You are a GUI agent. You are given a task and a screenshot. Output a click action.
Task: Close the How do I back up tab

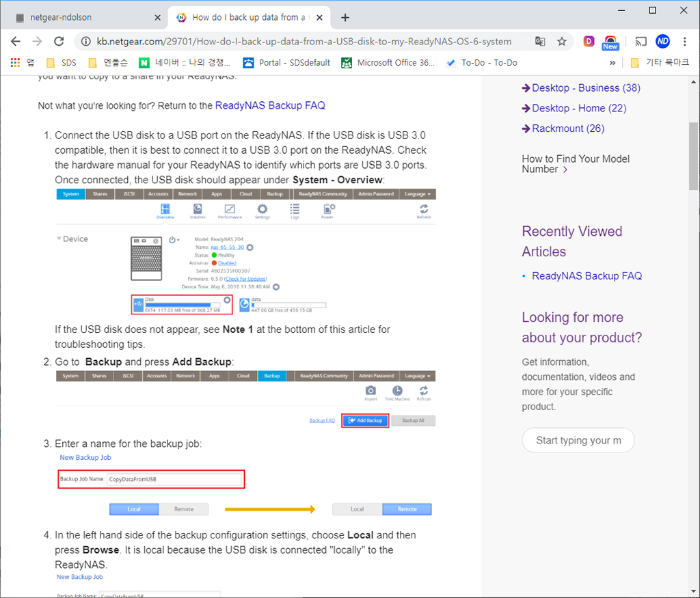point(319,17)
